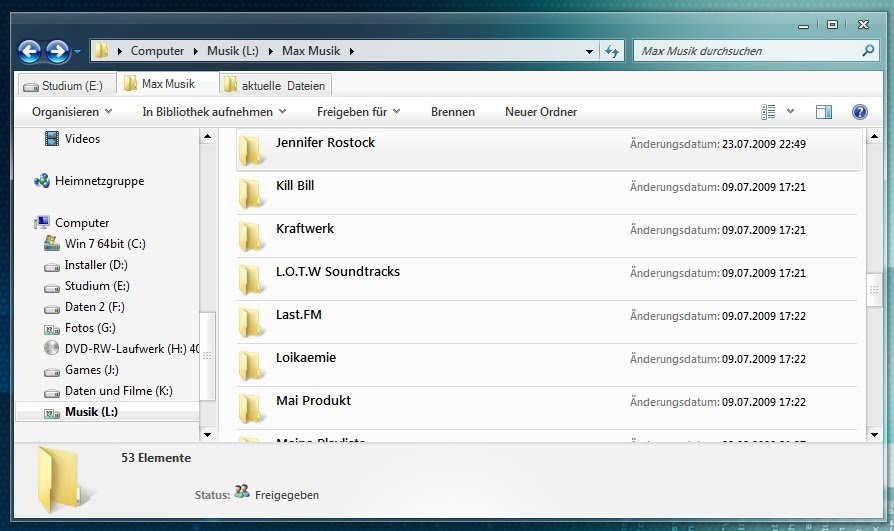Expand the arrow after Musik (L:) in breadcrumb

pyautogui.click(x=270, y=51)
